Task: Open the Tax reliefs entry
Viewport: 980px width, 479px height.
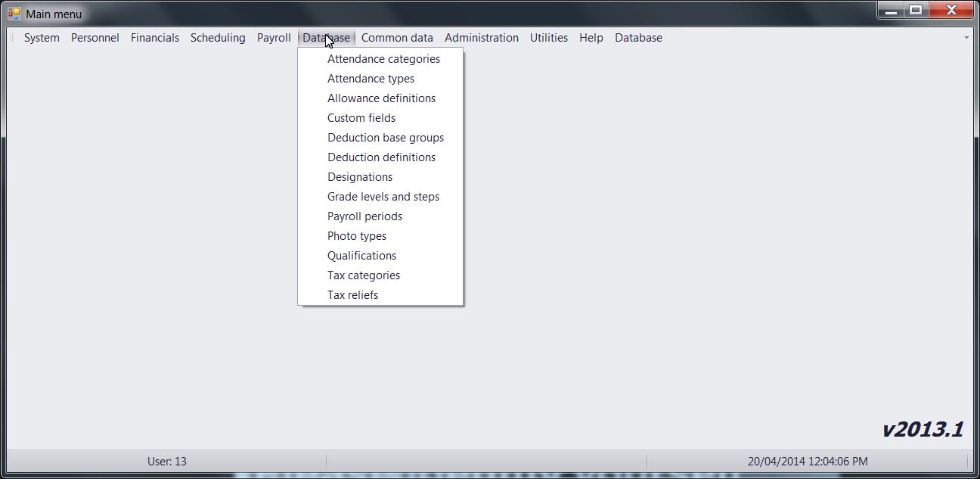Action: point(352,295)
